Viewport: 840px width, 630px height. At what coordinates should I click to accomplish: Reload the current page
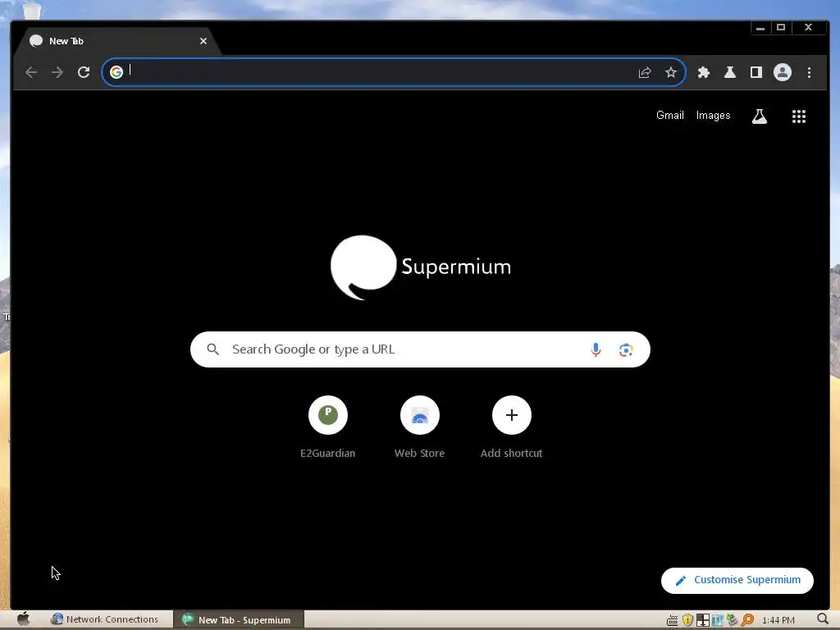click(x=84, y=72)
